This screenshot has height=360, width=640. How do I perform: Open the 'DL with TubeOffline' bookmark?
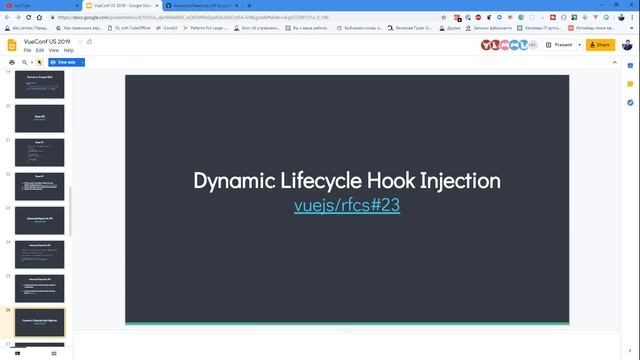click(129, 28)
